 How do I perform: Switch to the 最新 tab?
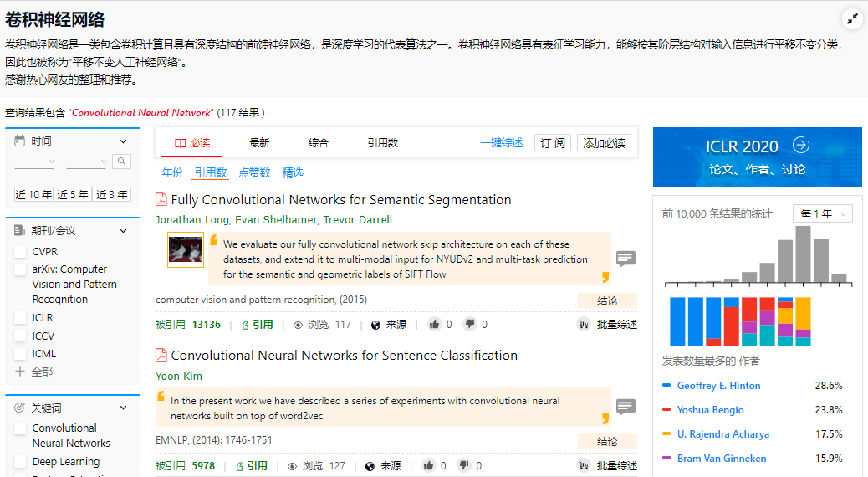click(259, 143)
